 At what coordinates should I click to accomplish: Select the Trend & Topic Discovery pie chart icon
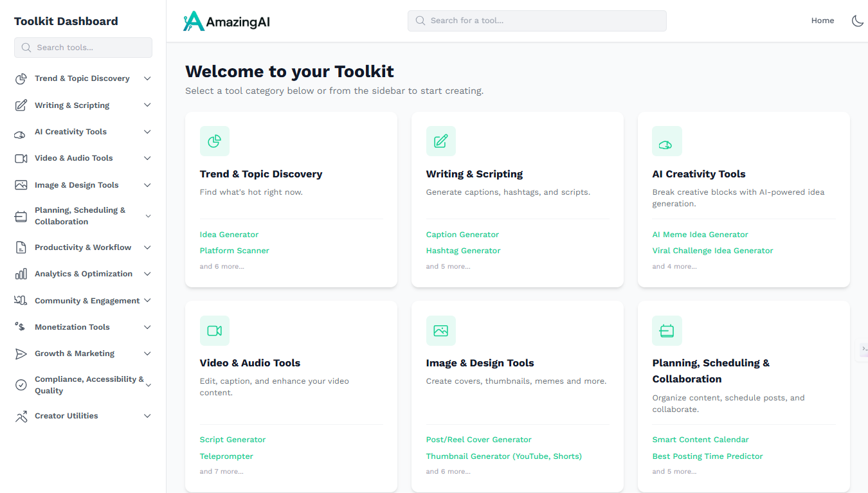tap(21, 78)
